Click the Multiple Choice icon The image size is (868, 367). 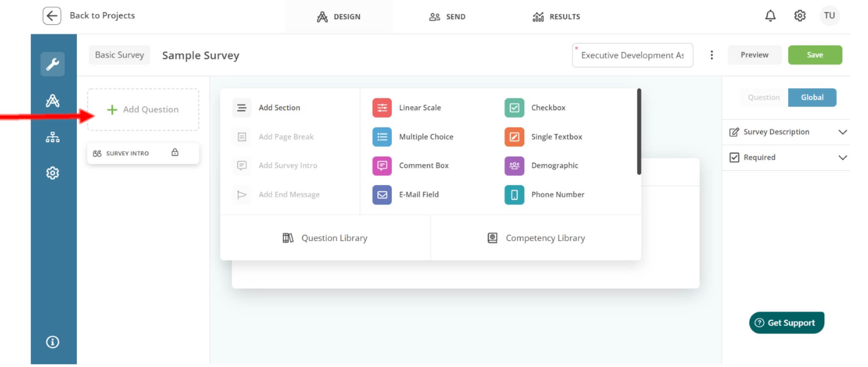click(382, 137)
